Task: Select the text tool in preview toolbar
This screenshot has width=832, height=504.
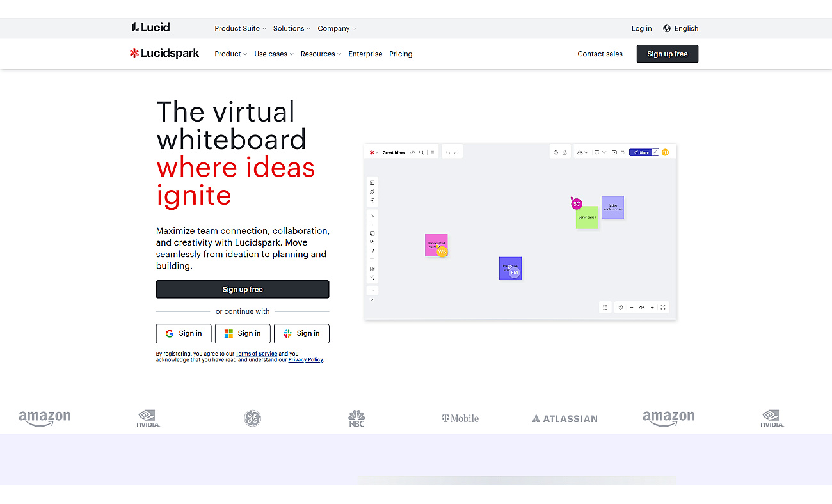Action: click(x=372, y=223)
